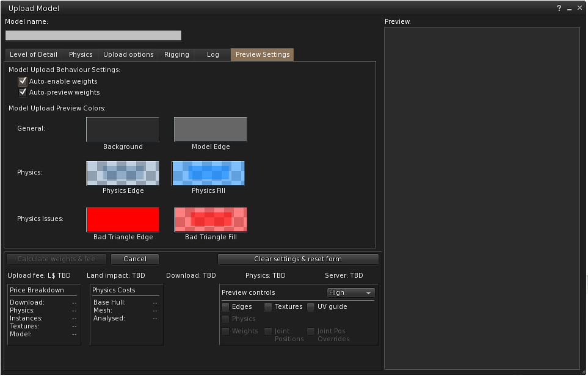Click Clear settings & reset form
The image size is (588, 376).
pyautogui.click(x=298, y=259)
